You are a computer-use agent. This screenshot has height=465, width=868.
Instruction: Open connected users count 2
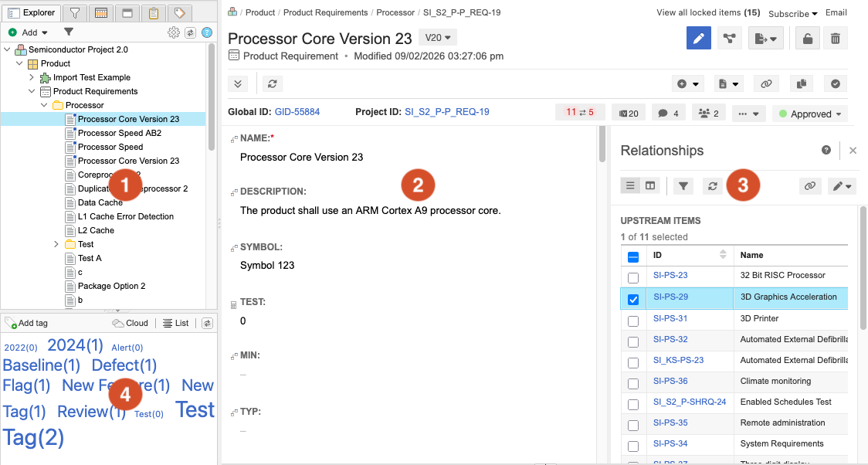pos(709,113)
